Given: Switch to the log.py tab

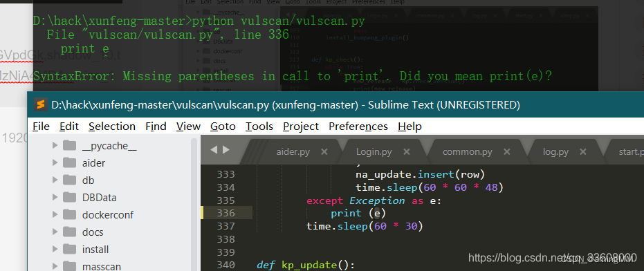Looking at the screenshot, I should tap(555, 152).
